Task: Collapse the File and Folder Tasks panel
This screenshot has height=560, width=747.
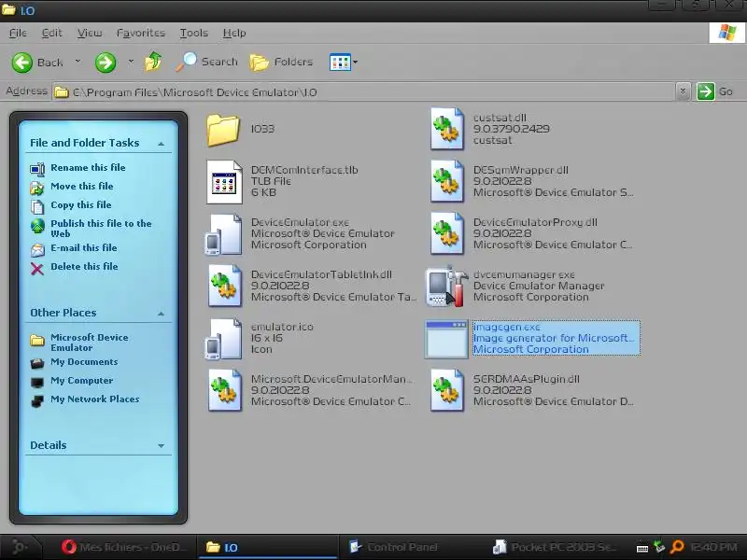Action: (x=161, y=144)
